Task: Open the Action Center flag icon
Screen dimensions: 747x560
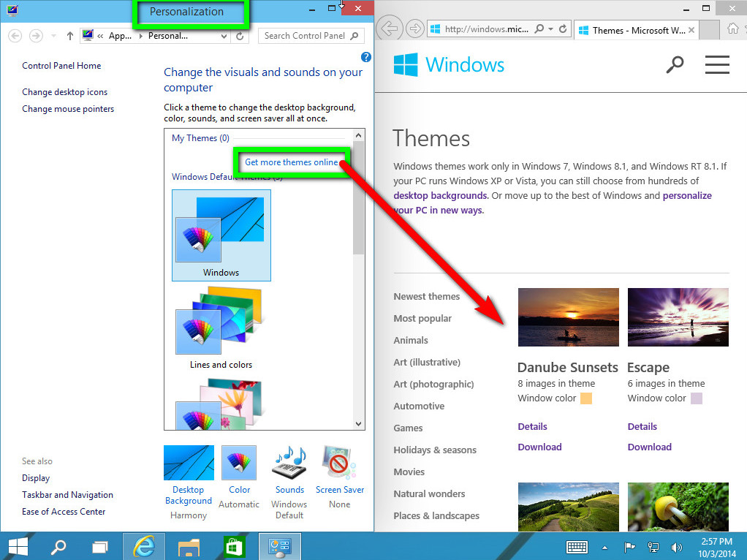Action: (x=629, y=548)
